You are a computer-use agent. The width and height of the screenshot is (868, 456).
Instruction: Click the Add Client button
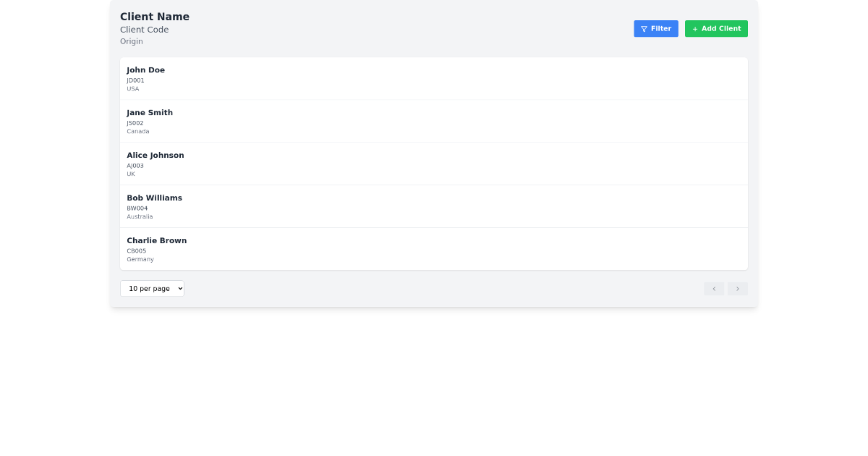[x=716, y=29]
